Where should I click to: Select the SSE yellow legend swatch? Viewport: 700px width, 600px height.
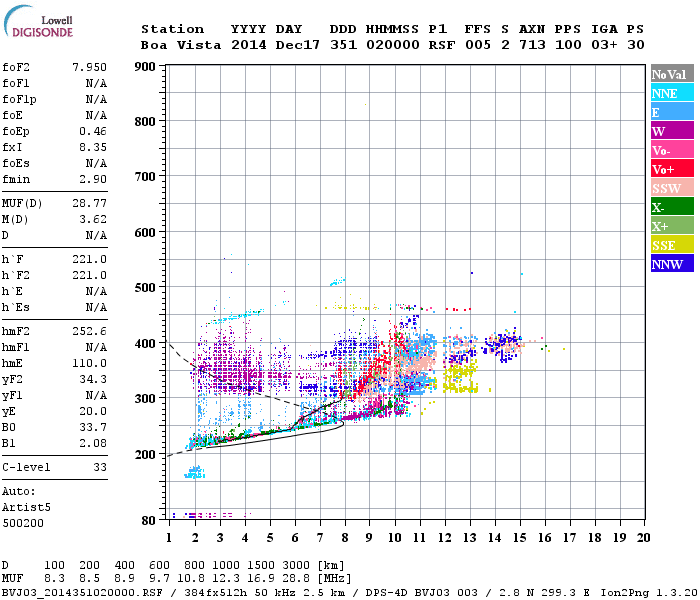(672, 245)
